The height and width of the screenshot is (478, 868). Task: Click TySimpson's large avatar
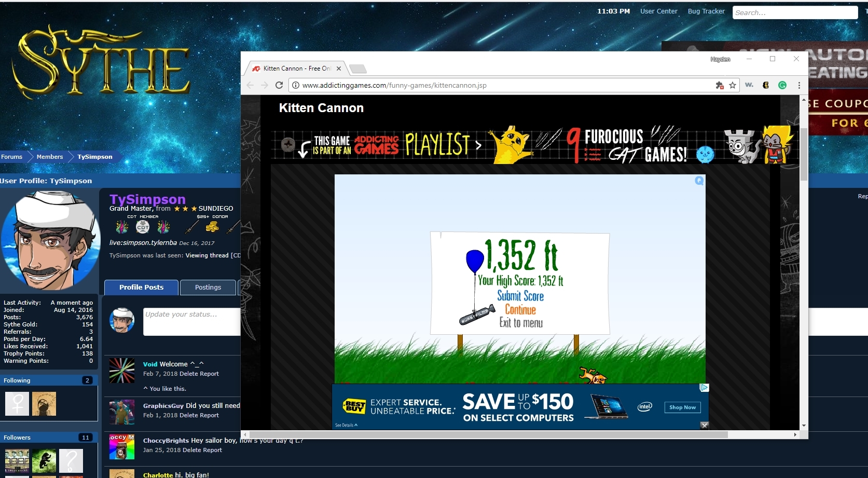click(x=50, y=240)
